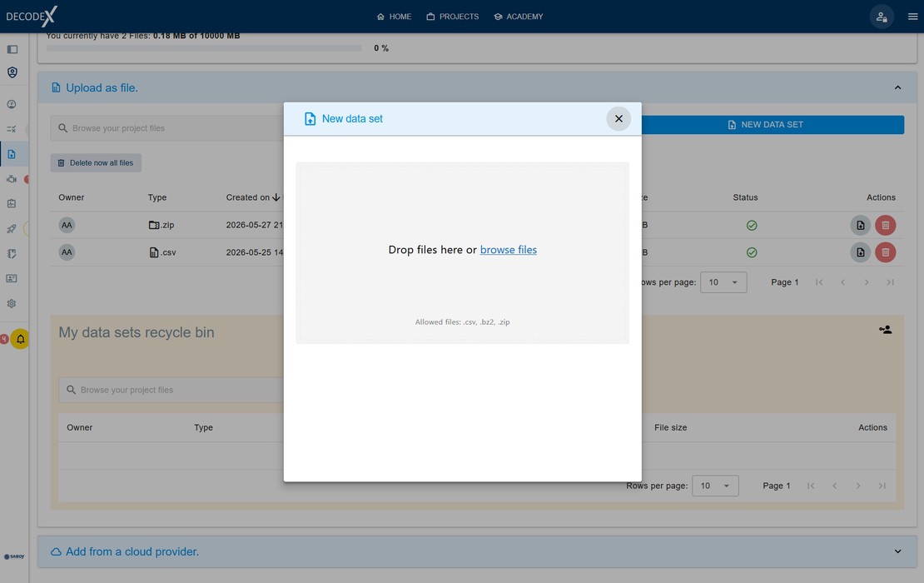Screen dimensions: 924x583
Task: Click the storage usage progress bar
Action: 204,48
